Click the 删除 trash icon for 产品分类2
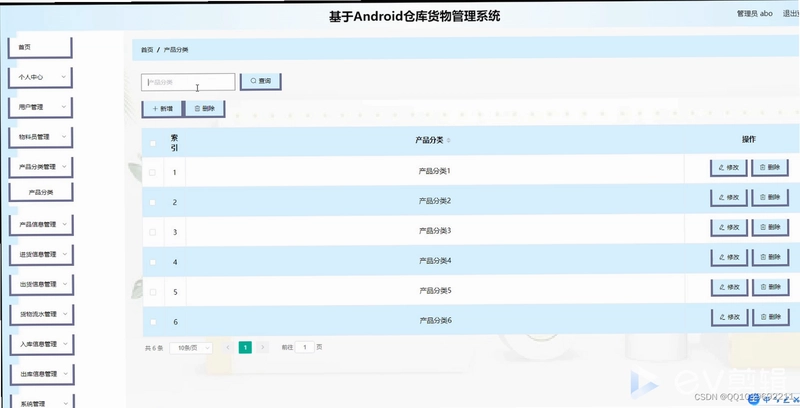 (770, 197)
